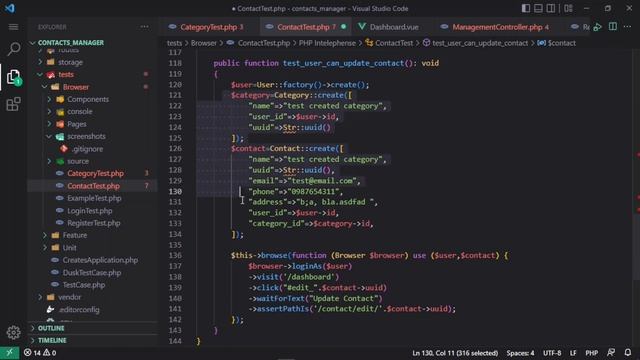Viewport: 640px width, 360px height.
Task: Go to line via Ln 130, Col 11 status
Action: click(455, 353)
